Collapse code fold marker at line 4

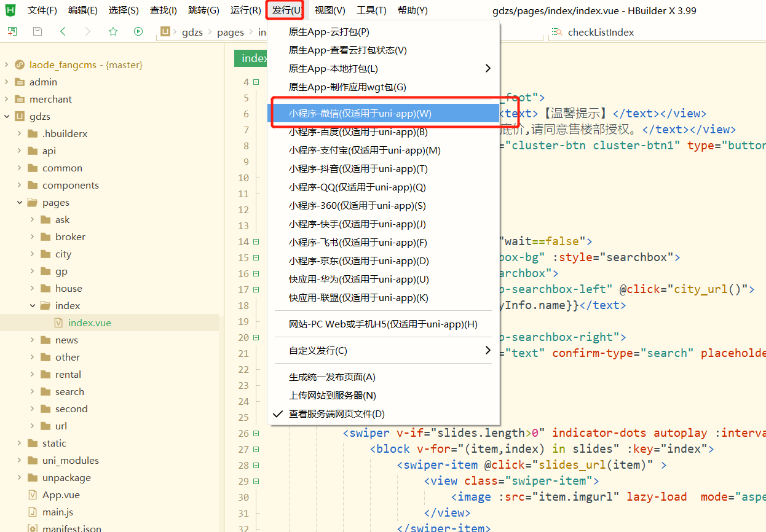[256, 82]
